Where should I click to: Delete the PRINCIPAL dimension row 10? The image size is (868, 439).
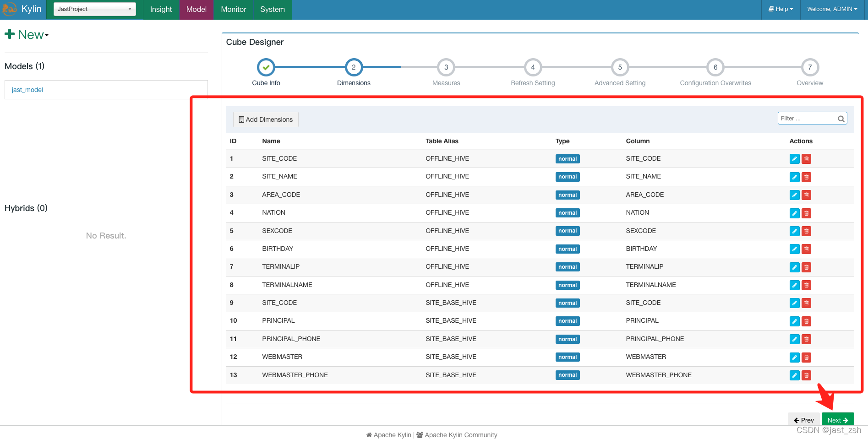(806, 321)
